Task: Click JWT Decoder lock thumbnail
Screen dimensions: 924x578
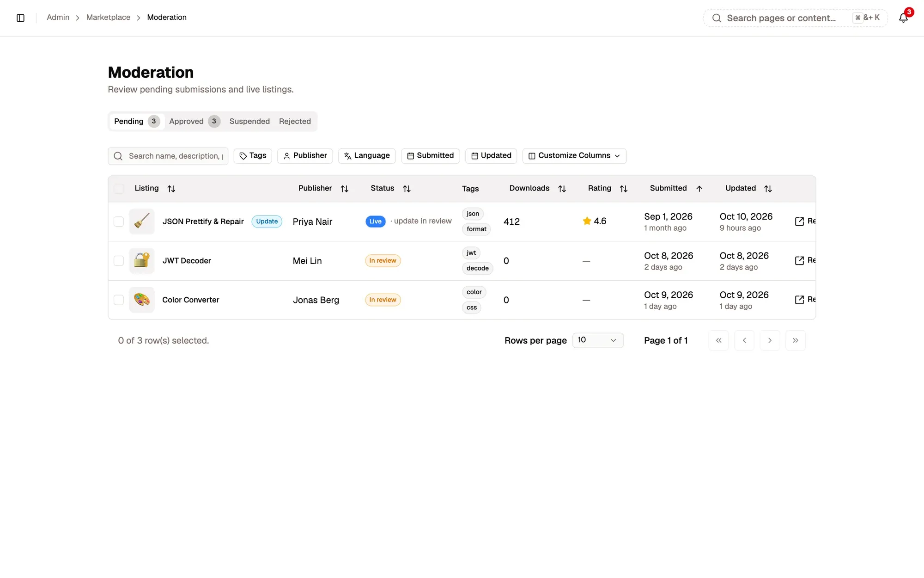Action: [142, 261]
